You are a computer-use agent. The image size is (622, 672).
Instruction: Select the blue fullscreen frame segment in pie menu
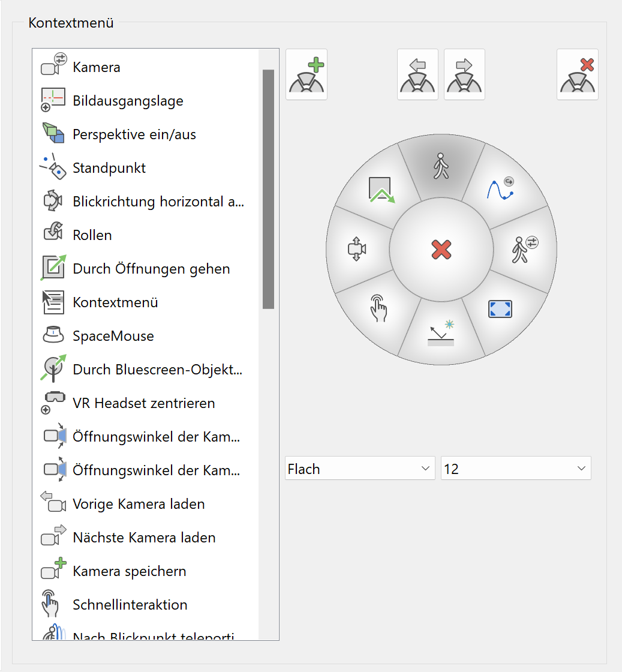coord(500,309)
